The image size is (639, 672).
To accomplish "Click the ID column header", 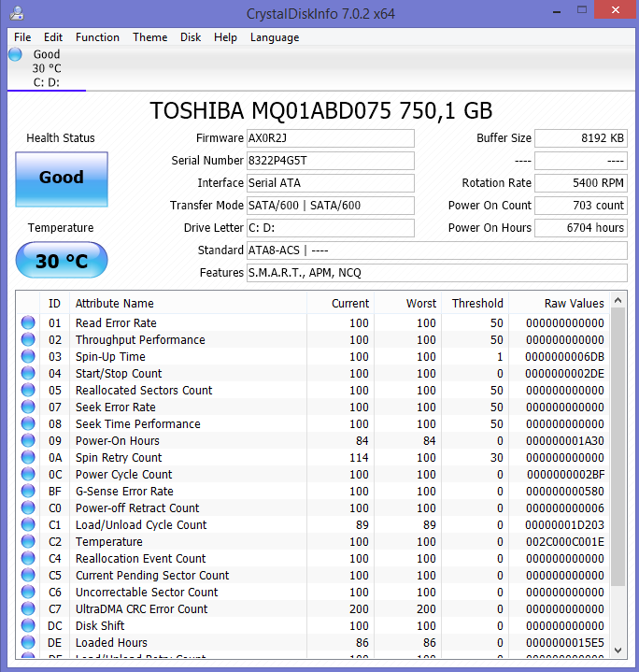I will [54, 303].
